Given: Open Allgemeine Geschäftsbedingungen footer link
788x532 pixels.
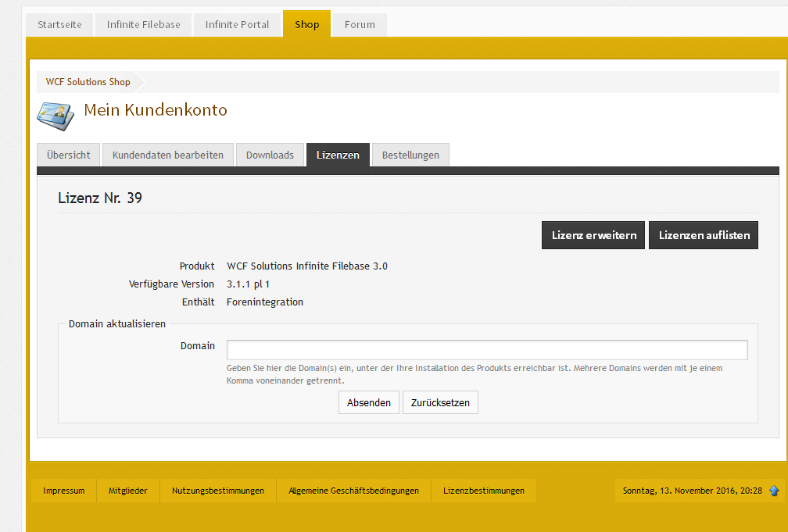Looking at the screenshot, I should (x=353, y=491).
